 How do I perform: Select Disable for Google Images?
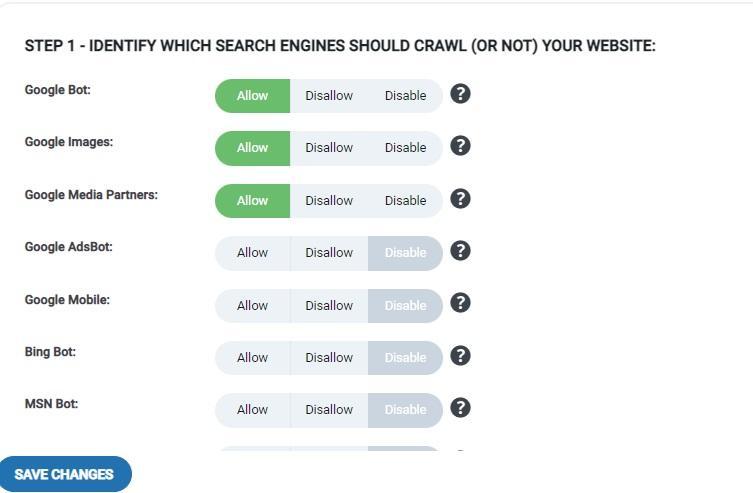[x=405, y=148]
